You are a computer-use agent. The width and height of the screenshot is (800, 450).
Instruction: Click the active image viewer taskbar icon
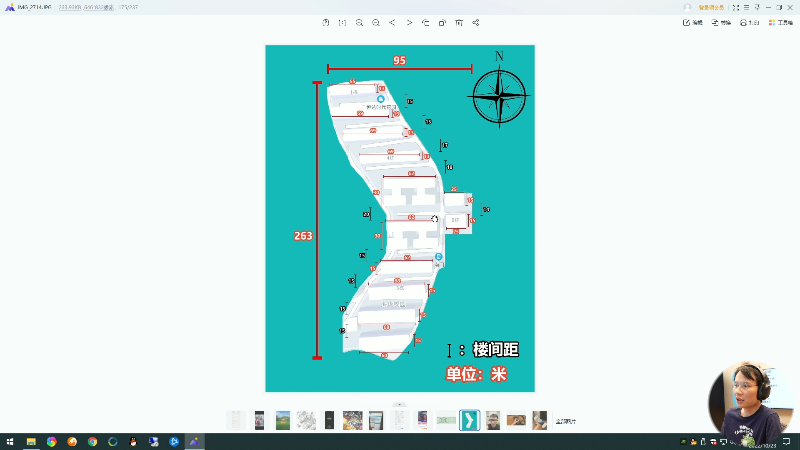194,441
